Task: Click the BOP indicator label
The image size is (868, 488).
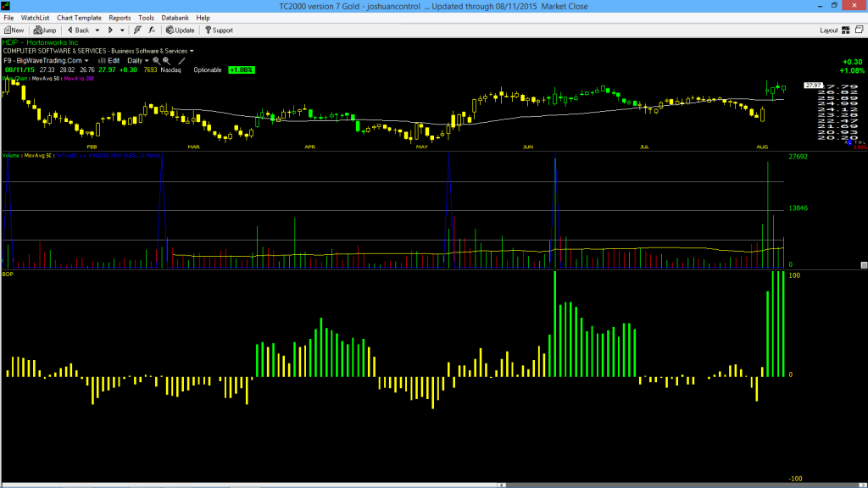Action: (7, 274)
